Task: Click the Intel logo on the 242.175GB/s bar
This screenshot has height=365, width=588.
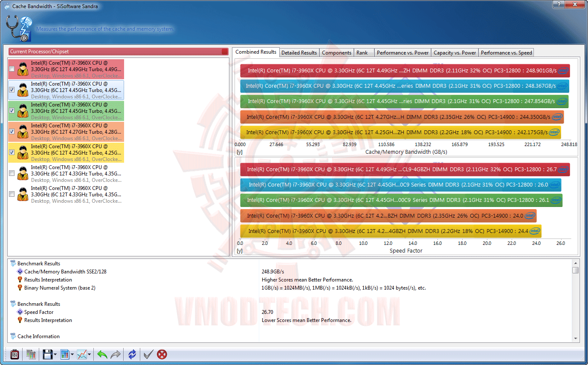Action: coord(554,132)
